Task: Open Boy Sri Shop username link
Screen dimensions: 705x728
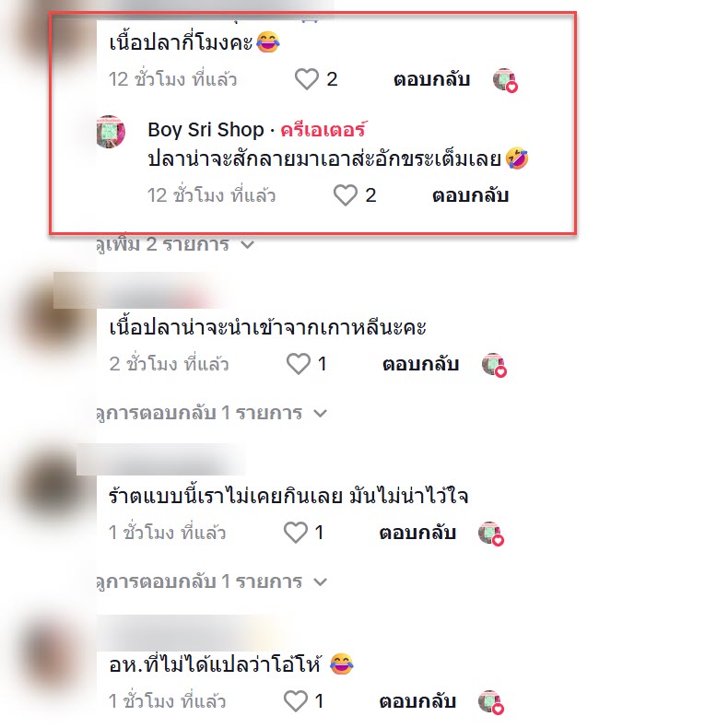Action: 206,130
